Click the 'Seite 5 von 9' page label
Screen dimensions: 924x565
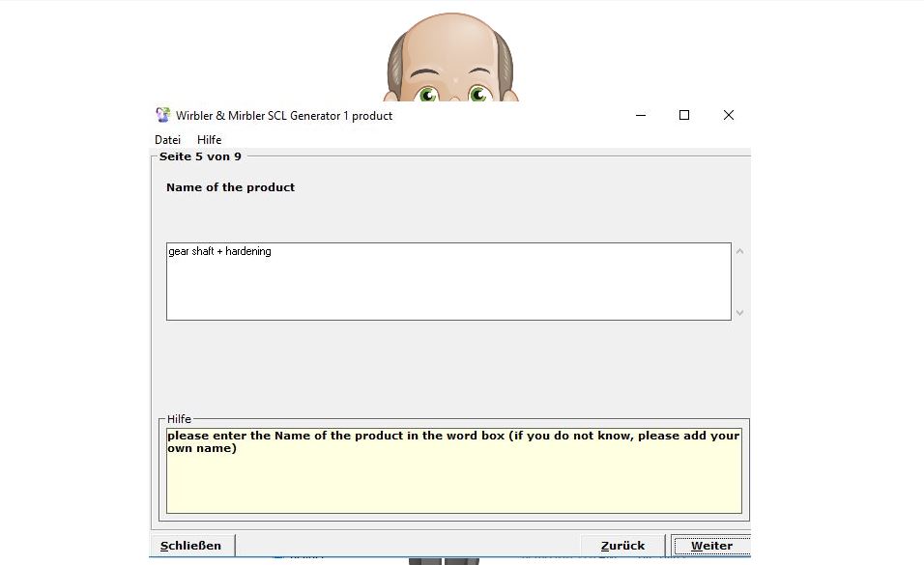click(200, 156)
